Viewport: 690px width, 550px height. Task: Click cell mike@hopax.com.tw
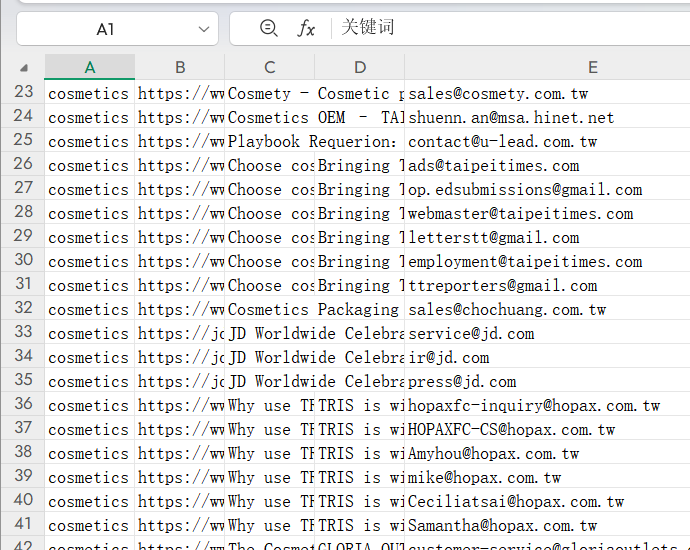547,477
